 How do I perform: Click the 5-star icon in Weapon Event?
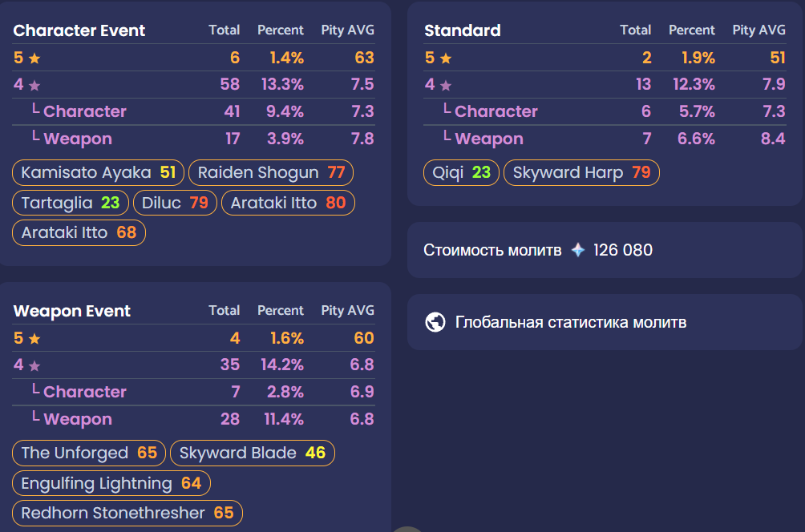(34, 339)
